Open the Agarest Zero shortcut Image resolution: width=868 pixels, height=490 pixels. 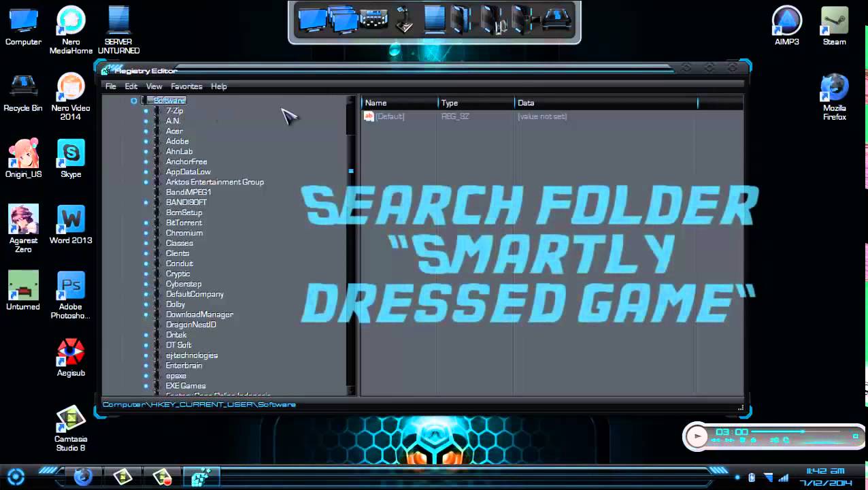click(x=23, y=229)
